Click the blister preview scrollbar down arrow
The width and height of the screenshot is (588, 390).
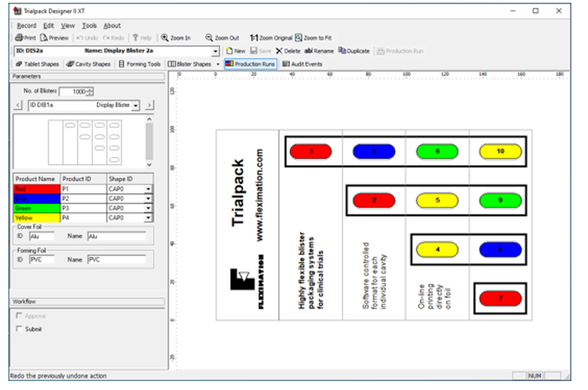(x=149, y=165)
